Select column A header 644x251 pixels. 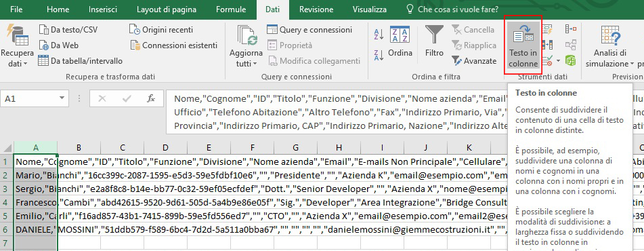click(x=36, y=147)
